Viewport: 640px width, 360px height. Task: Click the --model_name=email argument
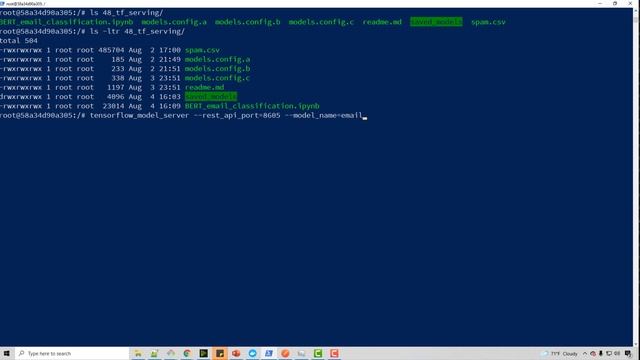point(324,116)
